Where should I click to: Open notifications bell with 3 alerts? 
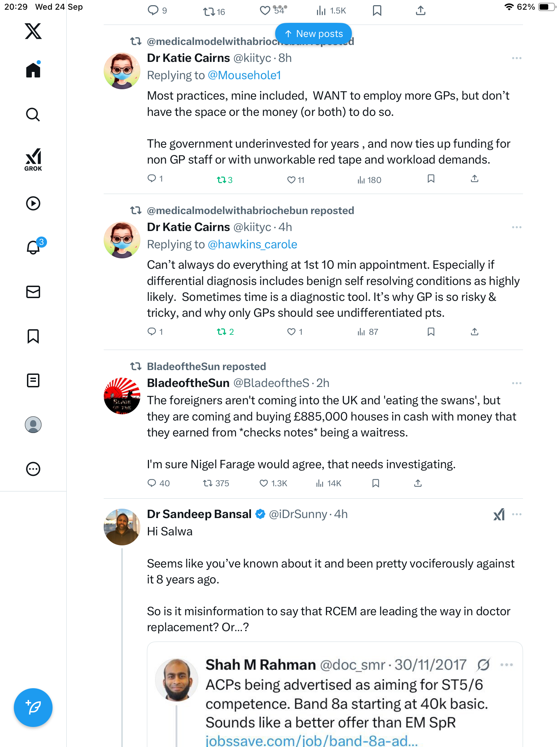point(34,247)
